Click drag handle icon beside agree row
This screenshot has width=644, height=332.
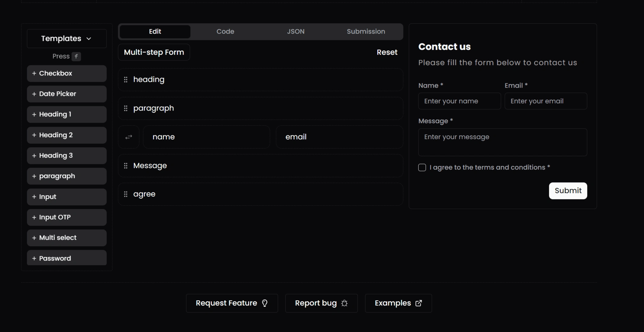click(126, 194)
